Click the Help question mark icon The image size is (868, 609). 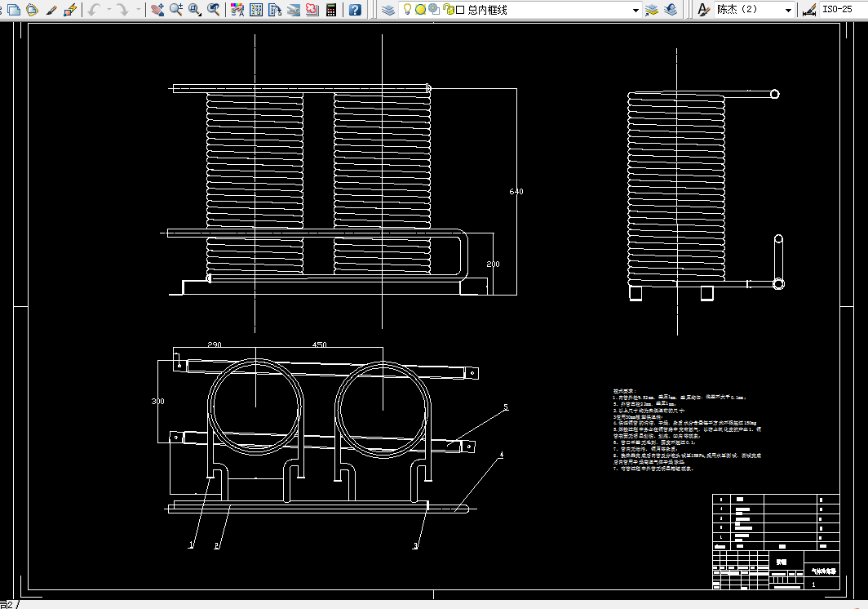coord(355,10)
